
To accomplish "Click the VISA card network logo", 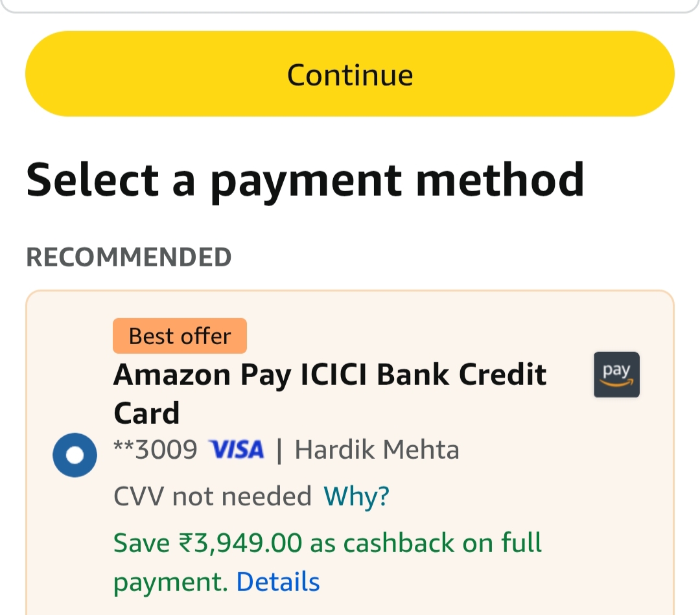I will tap(236, 449).
